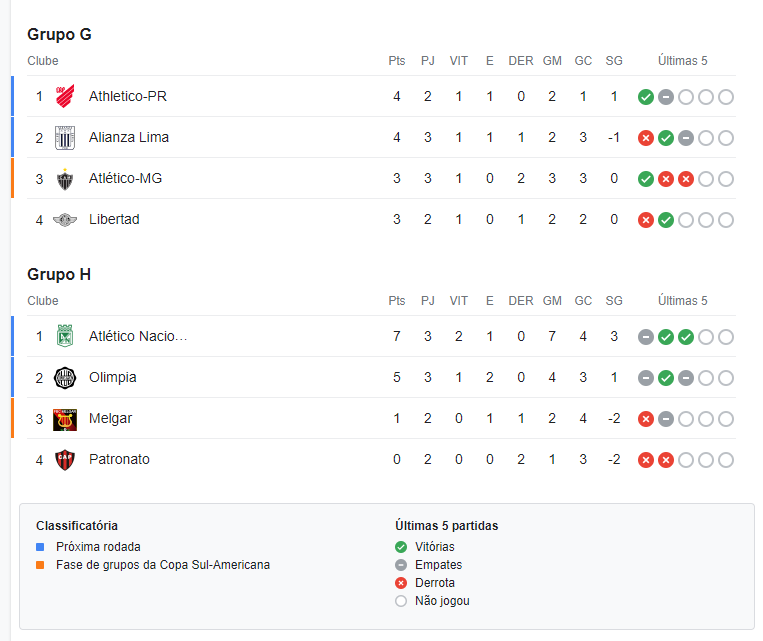Image resolution: width=763 pixels, height=641 pixels.
Task: Click the Libertad winged crest icon
Action: 65,220
